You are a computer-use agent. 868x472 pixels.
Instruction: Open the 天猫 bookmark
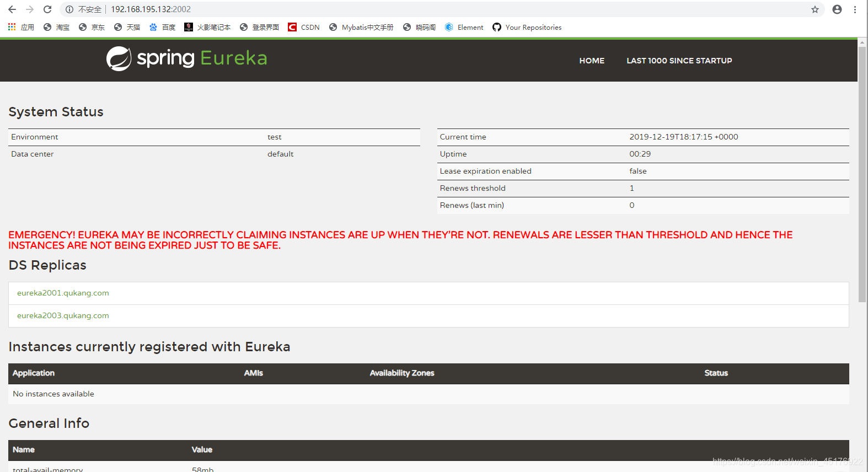(127, 27)
